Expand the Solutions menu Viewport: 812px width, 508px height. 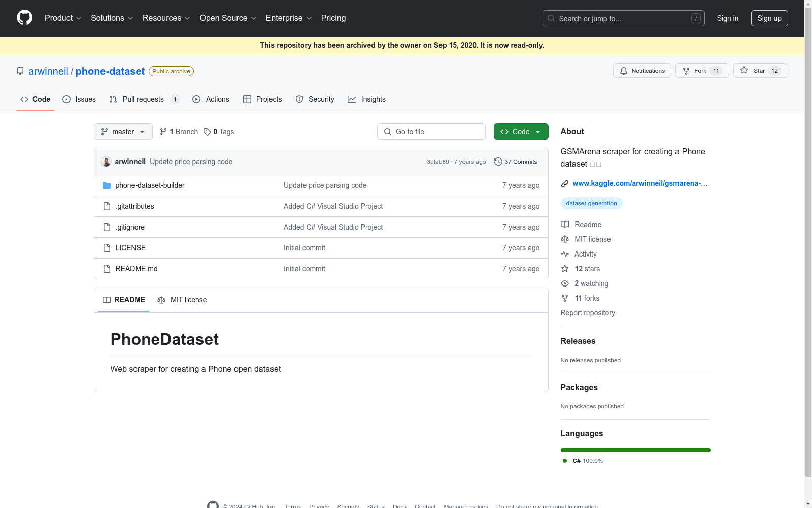coord(112,18)
